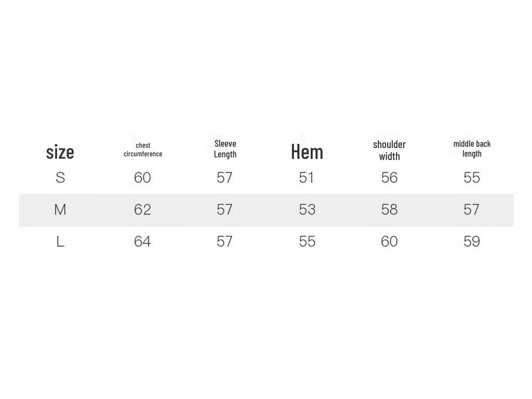Click the 'size' column header
Image resolution: width=532 pixels, height=399 pixels.
[x=60, y=152]
